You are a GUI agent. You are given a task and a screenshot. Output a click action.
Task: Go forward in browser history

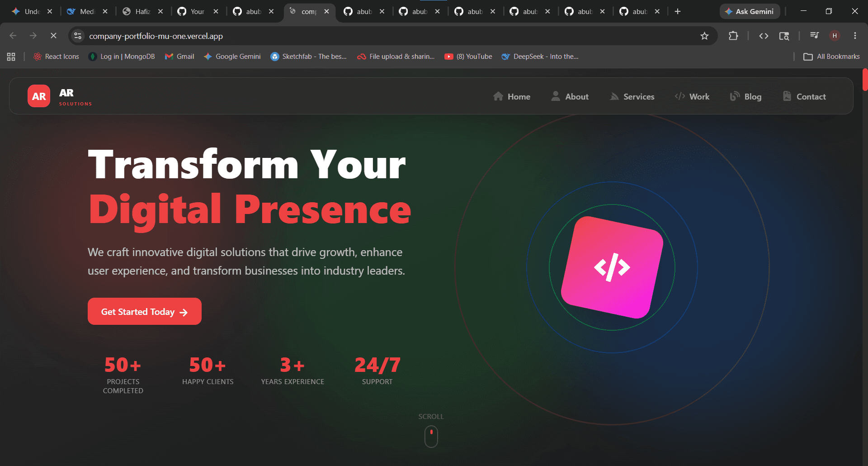tap(33, 36)
